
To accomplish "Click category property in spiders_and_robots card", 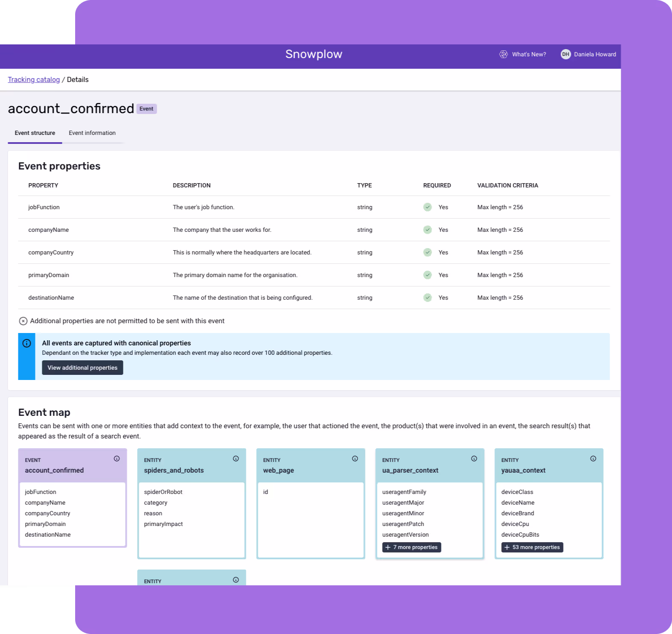I will 155,503.
